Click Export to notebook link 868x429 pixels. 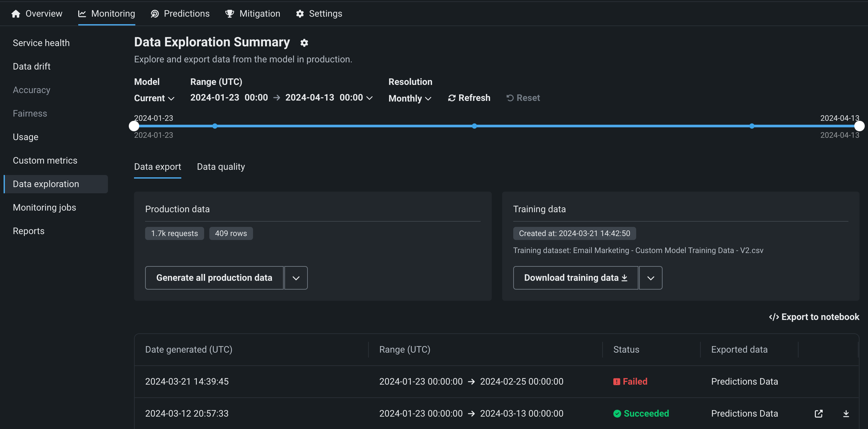[x=814, y=317]
